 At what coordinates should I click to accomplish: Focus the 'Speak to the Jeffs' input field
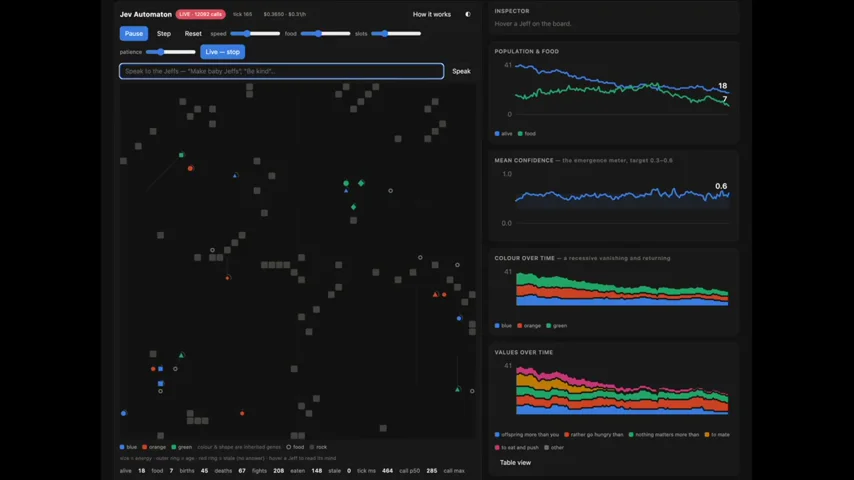tap(282, 71)
